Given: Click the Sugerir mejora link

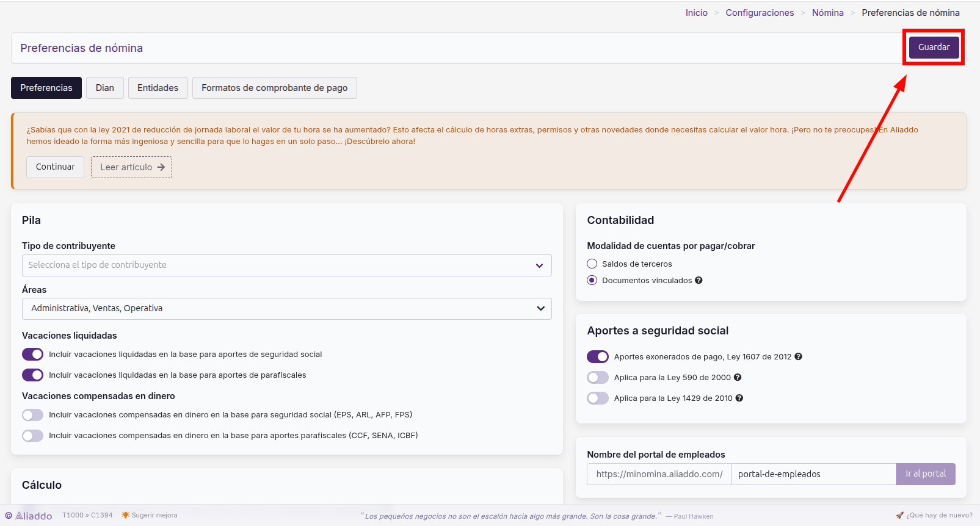Looking at the screenshot, I should click(154, 516).
